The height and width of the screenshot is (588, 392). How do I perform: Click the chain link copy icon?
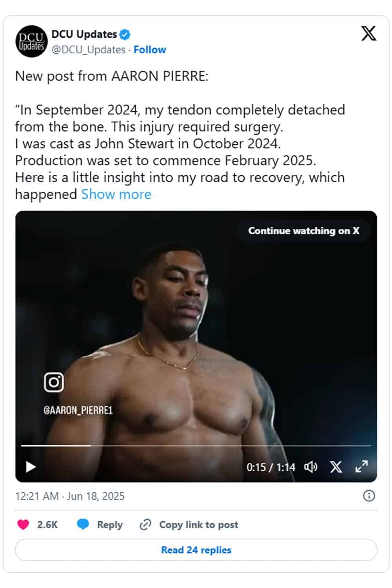coord(145,524)
